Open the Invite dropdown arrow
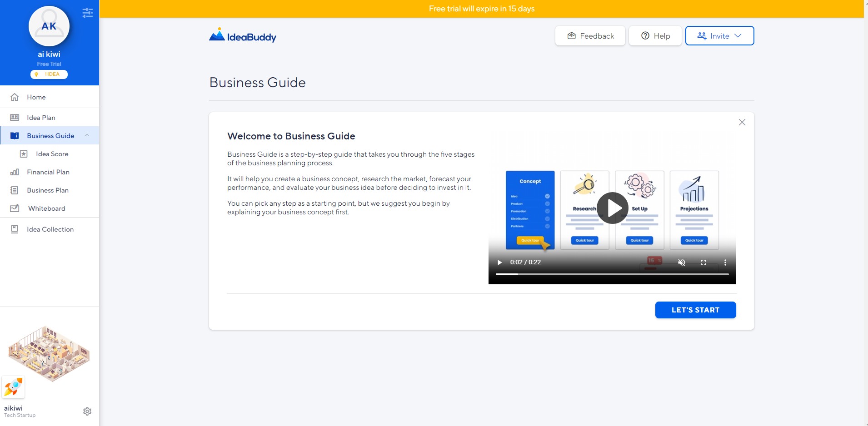868x426 pixels. tap(738, 36)
